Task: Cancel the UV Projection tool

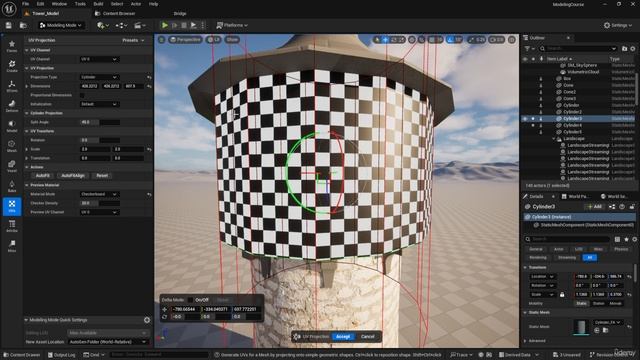Action: click(x=367, y=337)
